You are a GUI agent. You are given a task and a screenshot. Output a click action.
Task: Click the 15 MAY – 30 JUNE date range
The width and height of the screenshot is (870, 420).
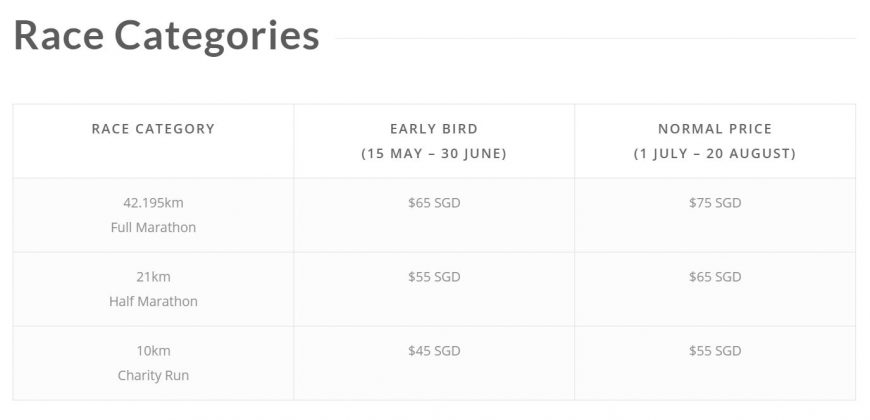(x=434, y=154)
